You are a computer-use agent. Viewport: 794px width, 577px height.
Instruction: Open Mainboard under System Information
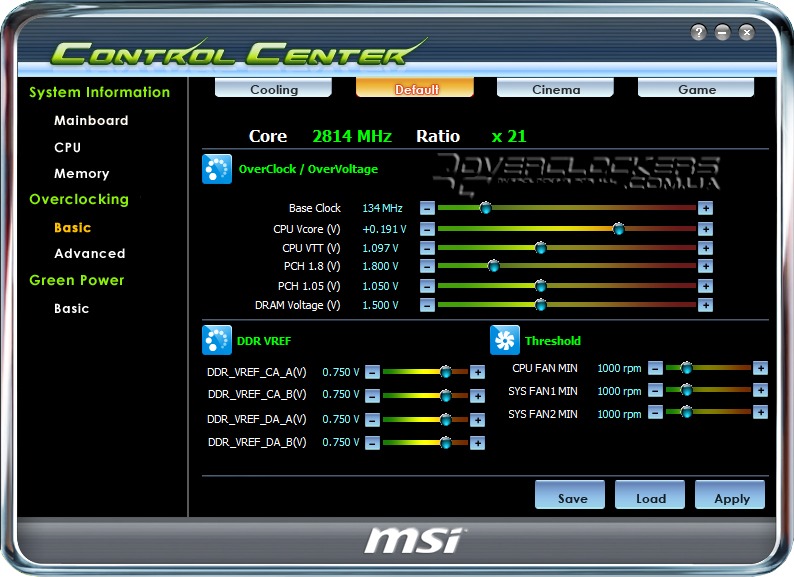(x=91, y=121)
